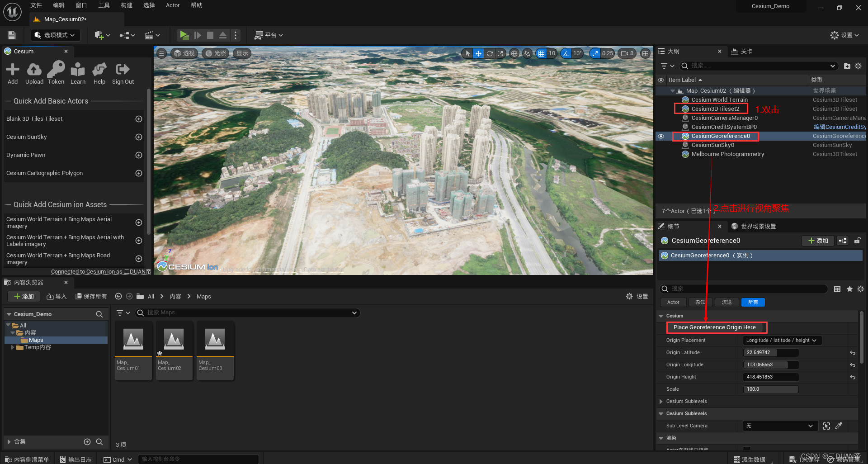Viewport: 868px width, 464px height.
Task: Open the Origin Placement dropdown
Action: 782,341
